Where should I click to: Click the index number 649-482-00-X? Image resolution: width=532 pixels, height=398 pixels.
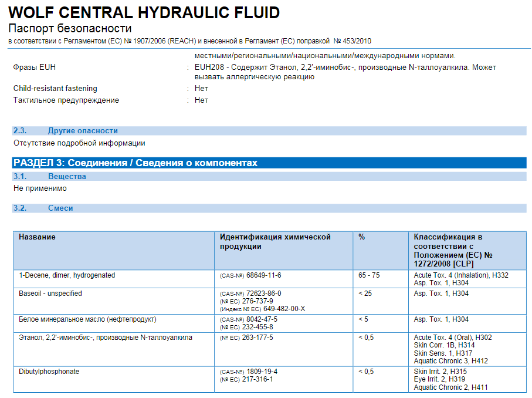click(x=284, y=309)
